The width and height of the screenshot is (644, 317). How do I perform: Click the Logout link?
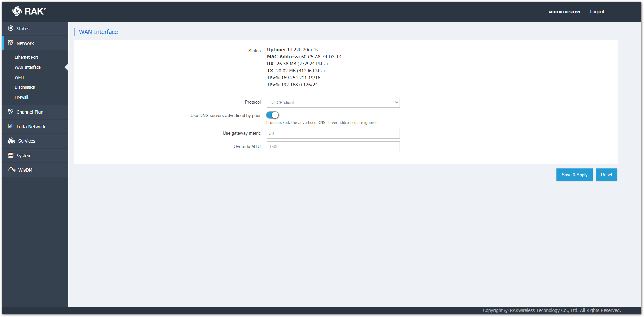coord(597,12)
